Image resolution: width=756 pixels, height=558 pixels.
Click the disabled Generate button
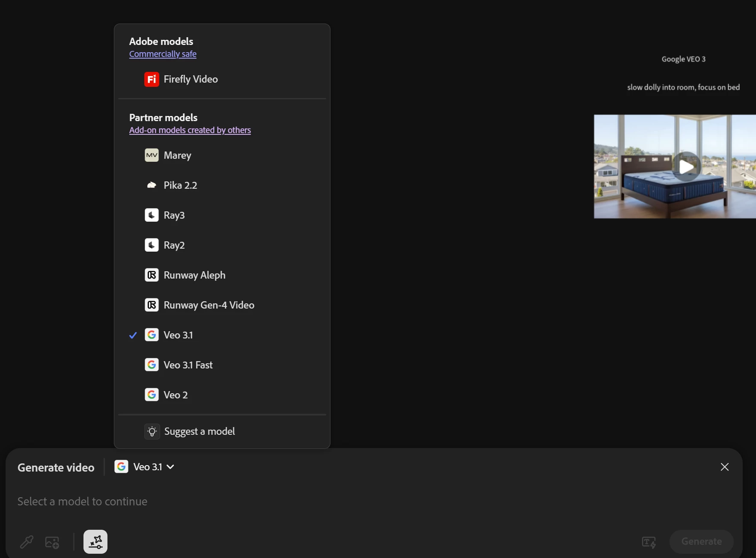[701, 541]
